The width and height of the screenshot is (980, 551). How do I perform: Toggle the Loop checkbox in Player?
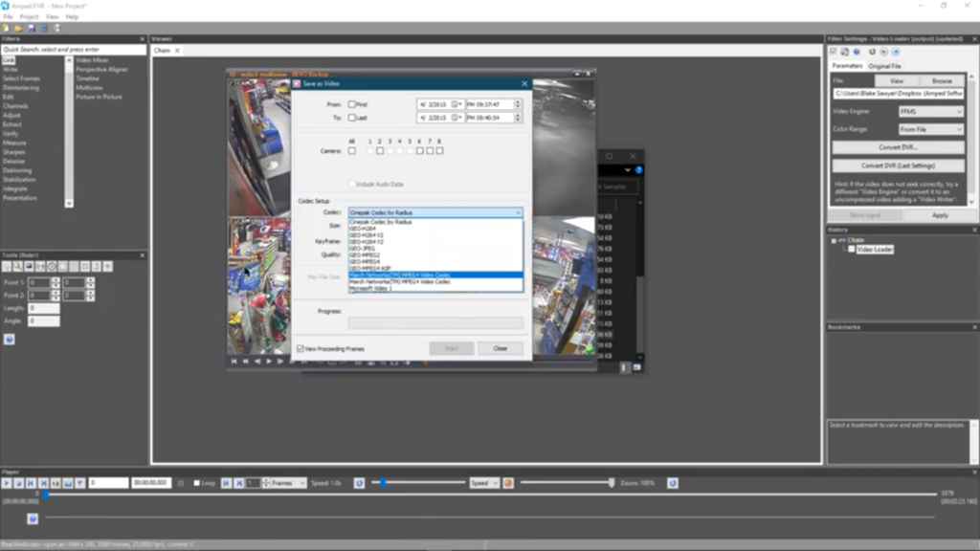click(x=197, y=483)
